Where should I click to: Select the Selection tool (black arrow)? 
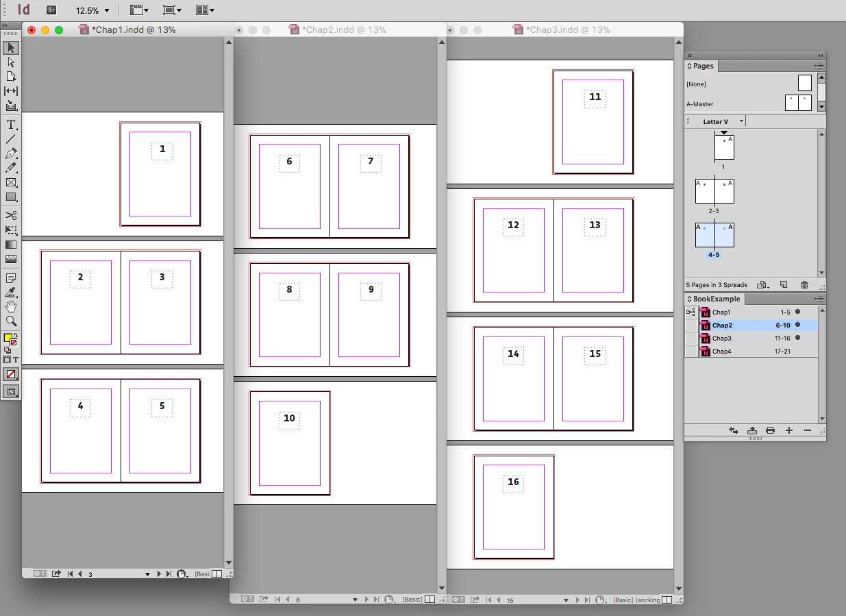pos(11,48)
